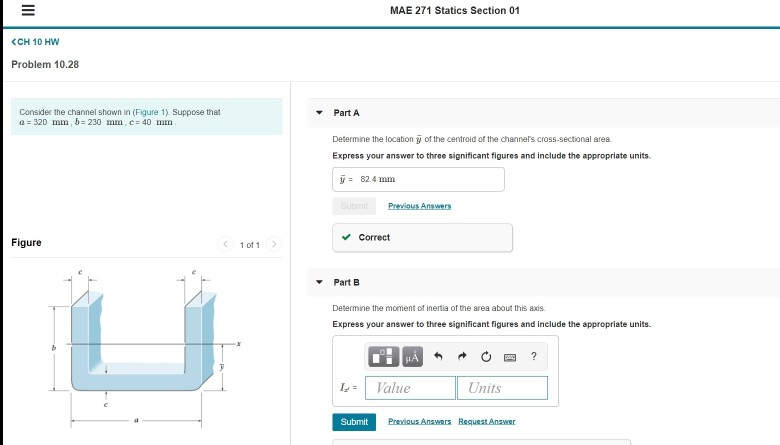View Previous Answers for Part B

click(x=420, y=421)
